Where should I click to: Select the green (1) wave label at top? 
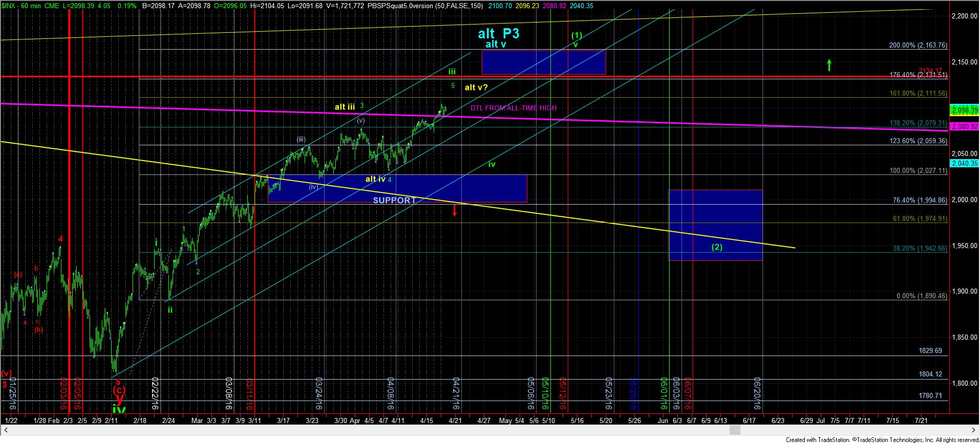pyautogui.click(x=577, y=35)
